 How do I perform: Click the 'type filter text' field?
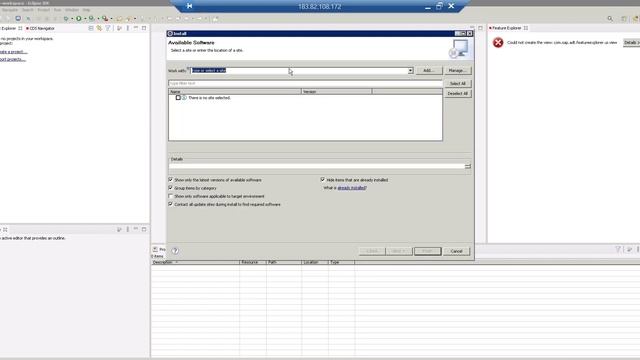pos(305,83)
